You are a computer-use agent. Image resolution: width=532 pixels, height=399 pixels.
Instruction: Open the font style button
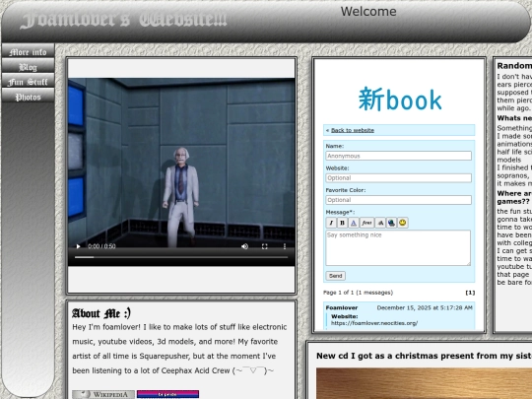point(366,223)
